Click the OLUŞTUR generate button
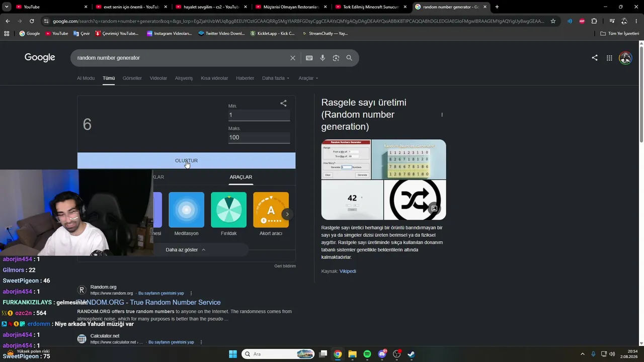 pyautogui.click(x=186, y=161)
